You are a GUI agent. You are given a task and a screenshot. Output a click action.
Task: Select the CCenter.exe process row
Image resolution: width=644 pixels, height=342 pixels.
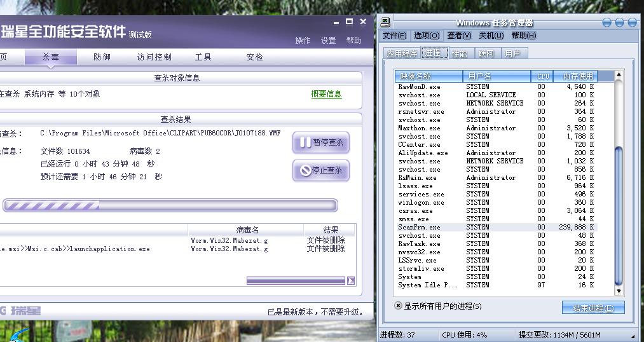click(496, 144)
